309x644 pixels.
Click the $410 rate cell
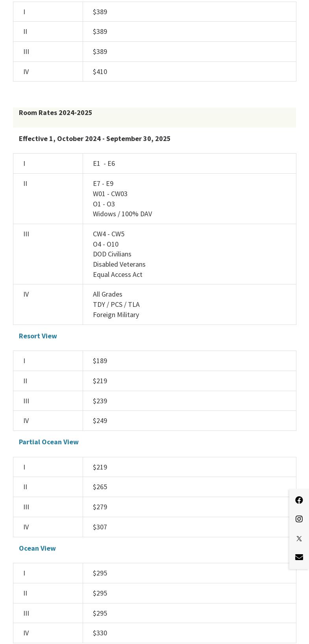point(100,72)
